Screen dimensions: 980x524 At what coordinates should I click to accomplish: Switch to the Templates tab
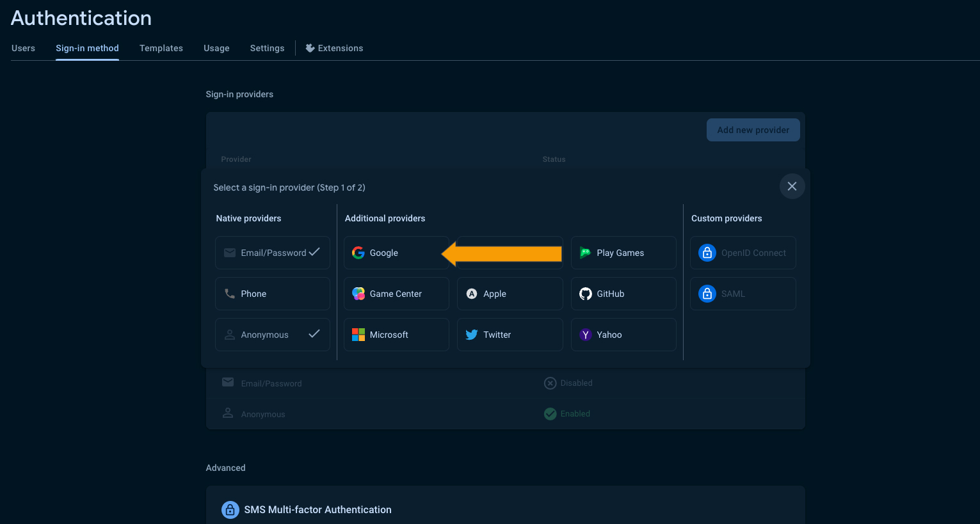(x=161, y=48)
